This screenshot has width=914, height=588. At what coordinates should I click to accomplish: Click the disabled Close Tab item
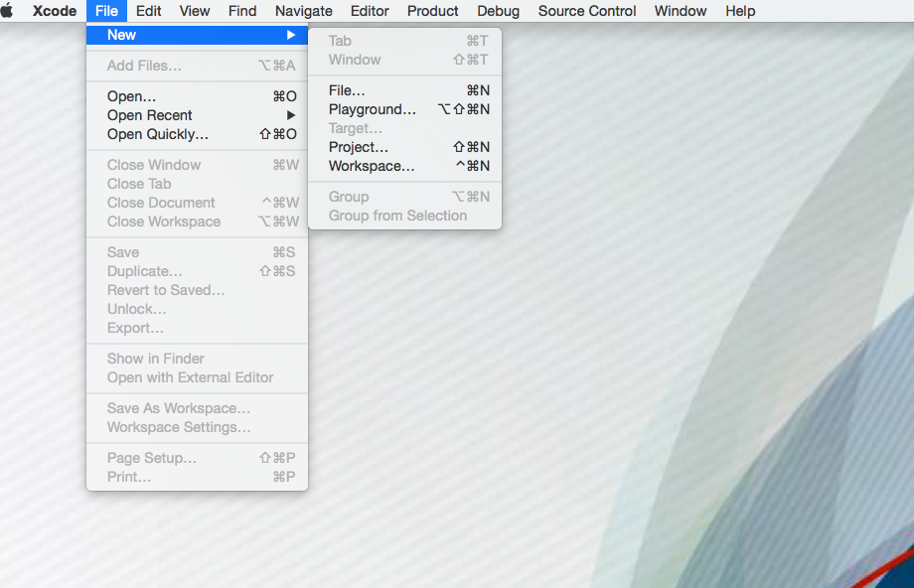[197, 184]
